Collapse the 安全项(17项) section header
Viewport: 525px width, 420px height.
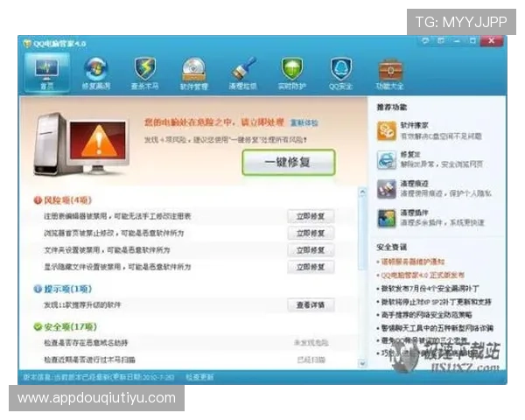[x=63, y=326]
